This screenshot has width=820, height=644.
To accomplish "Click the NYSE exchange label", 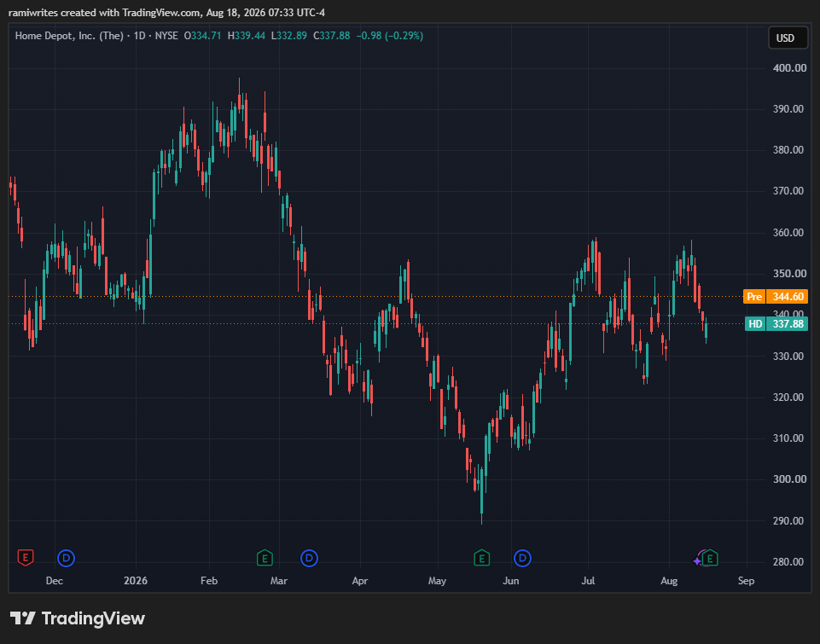I will pyautogui.click(x=166, y=36).
